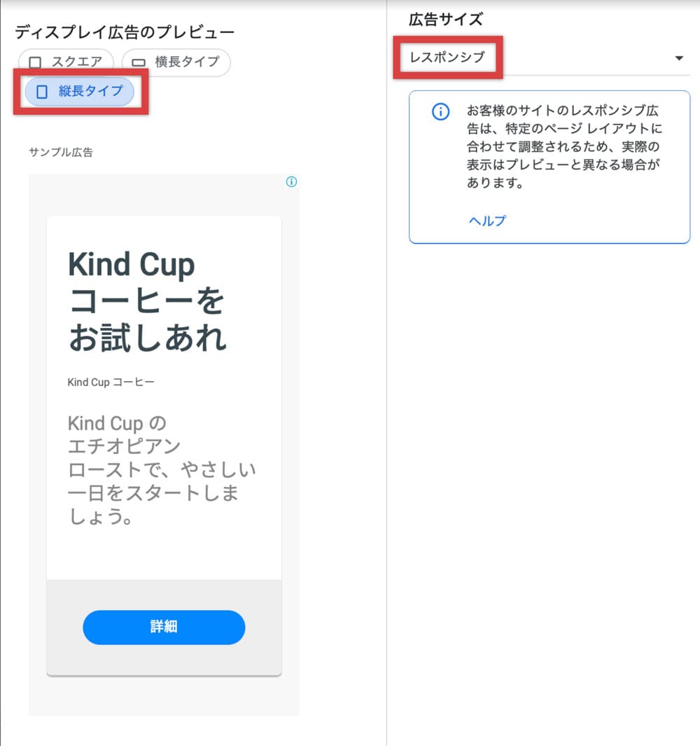
Task: Click the blue 詳細 button
Action: (164, 627)
